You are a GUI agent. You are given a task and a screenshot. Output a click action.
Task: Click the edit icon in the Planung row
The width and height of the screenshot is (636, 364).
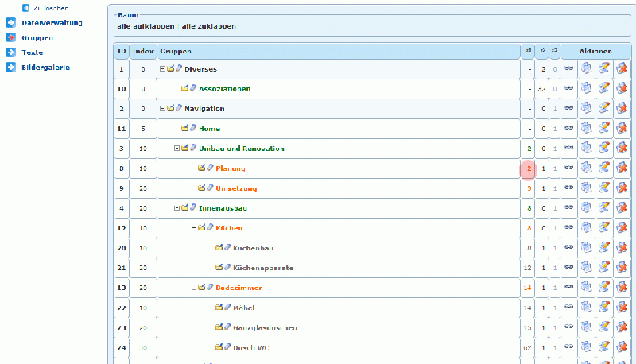(604, 168)
